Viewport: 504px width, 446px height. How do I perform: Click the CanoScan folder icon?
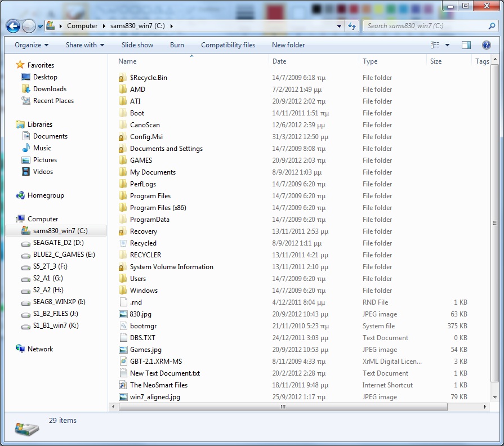(123, 124)
